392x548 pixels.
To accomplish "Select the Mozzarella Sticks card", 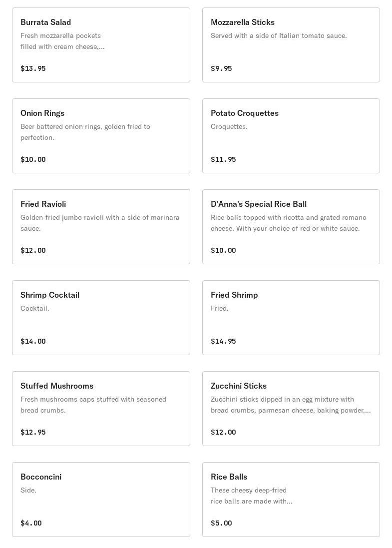I will click(291, 45).
